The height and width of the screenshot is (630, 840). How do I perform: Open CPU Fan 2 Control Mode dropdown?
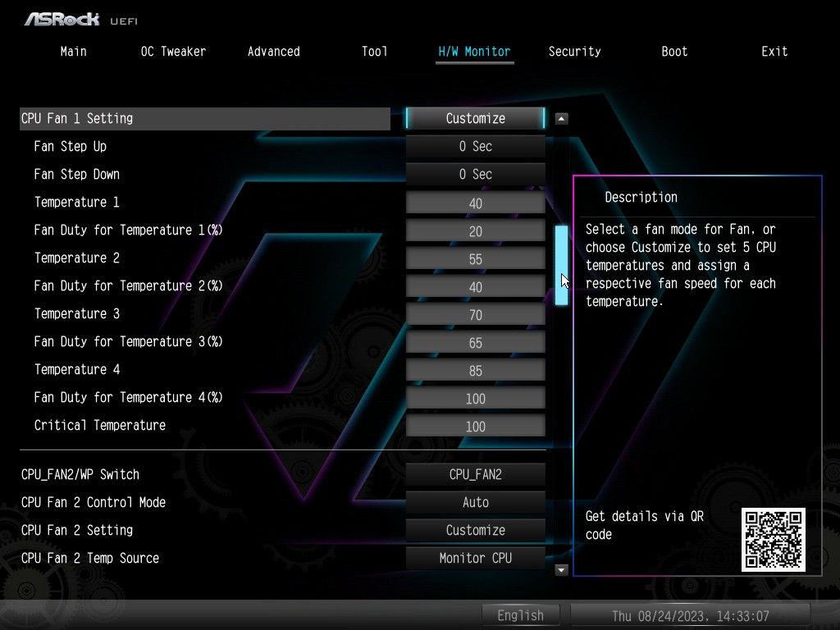476,503
